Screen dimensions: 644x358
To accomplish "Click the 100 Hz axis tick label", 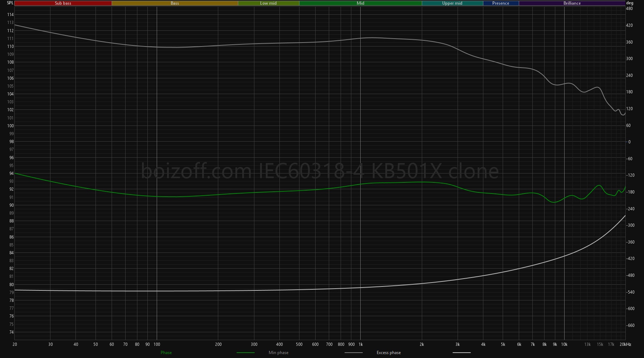I will (x=157, y=344).
